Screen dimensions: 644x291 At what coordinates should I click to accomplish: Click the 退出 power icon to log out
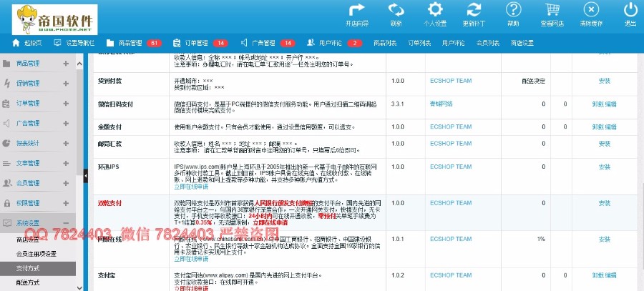click(x=630, y=10)
